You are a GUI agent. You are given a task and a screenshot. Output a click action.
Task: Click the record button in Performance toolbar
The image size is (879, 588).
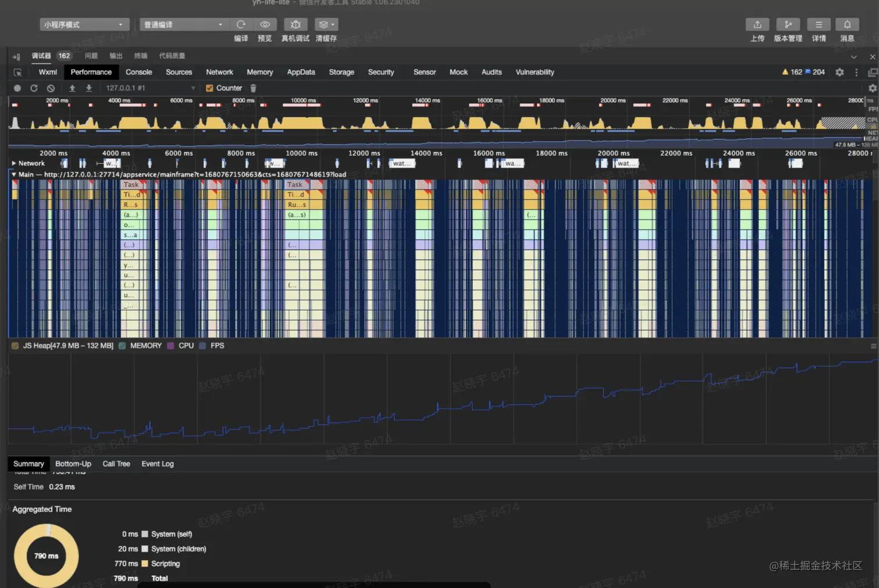tap(17, 88)
